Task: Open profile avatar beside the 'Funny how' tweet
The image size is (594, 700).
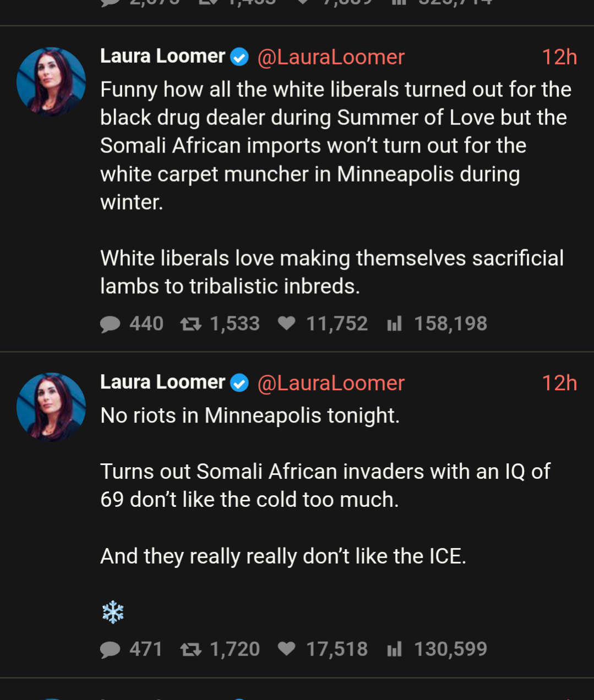Action: point(51,81)
